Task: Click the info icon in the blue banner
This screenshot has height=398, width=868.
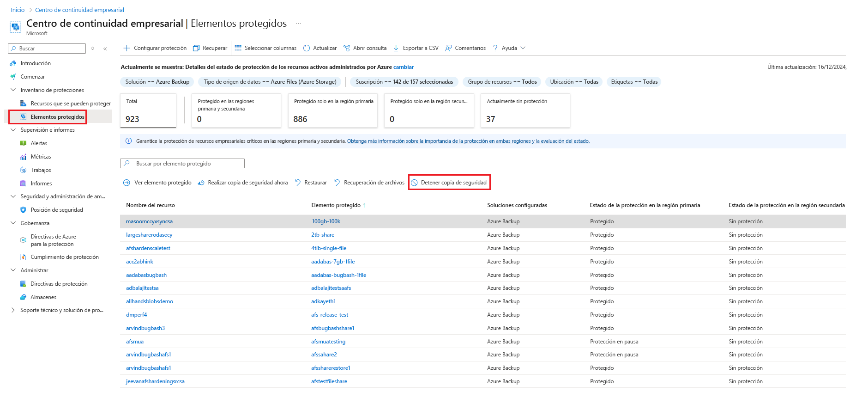Action: tap(128, 141)
